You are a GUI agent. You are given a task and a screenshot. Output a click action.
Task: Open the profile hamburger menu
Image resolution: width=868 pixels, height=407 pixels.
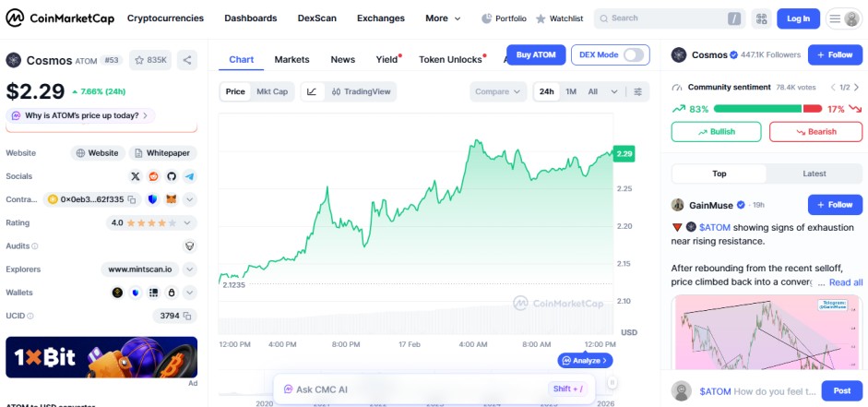[844, 18]
